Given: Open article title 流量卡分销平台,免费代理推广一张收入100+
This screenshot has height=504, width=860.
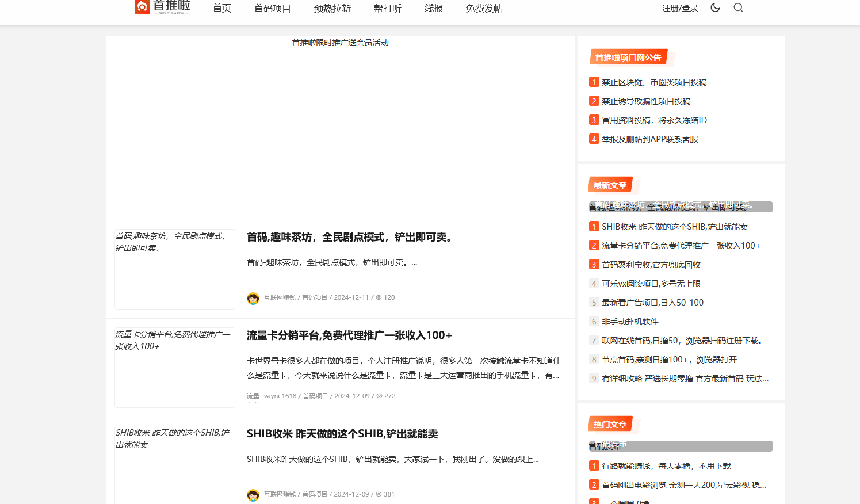Looking at the screenshot, I should click(x=349, y=335).
